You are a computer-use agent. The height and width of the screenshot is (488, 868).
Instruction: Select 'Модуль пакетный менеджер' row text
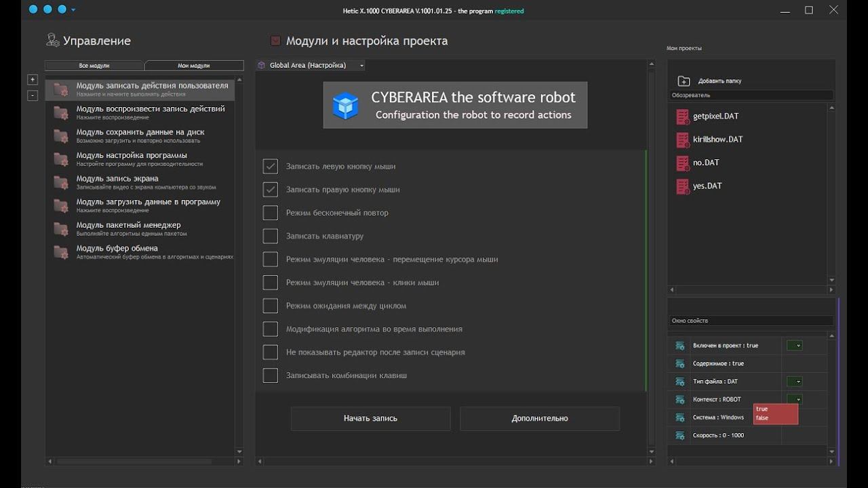(129, 225)
